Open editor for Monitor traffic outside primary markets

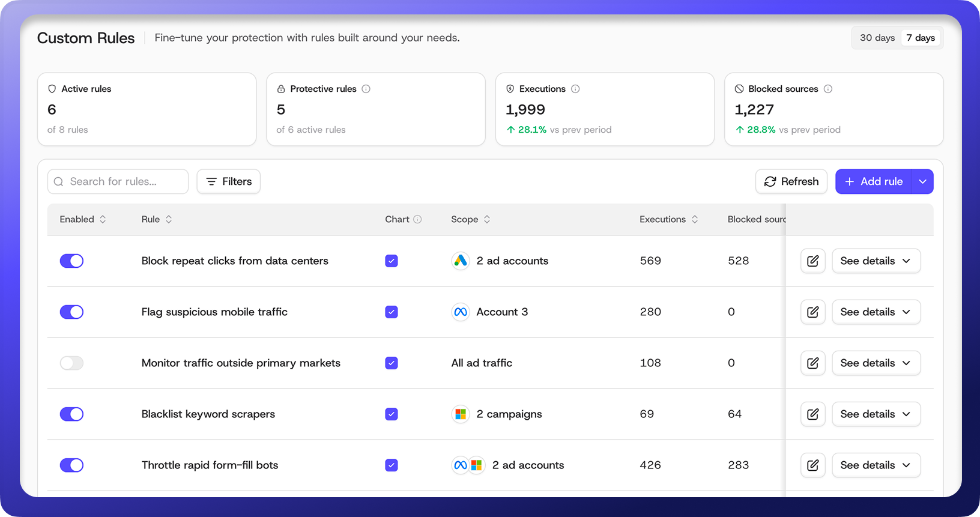[812, 363]
